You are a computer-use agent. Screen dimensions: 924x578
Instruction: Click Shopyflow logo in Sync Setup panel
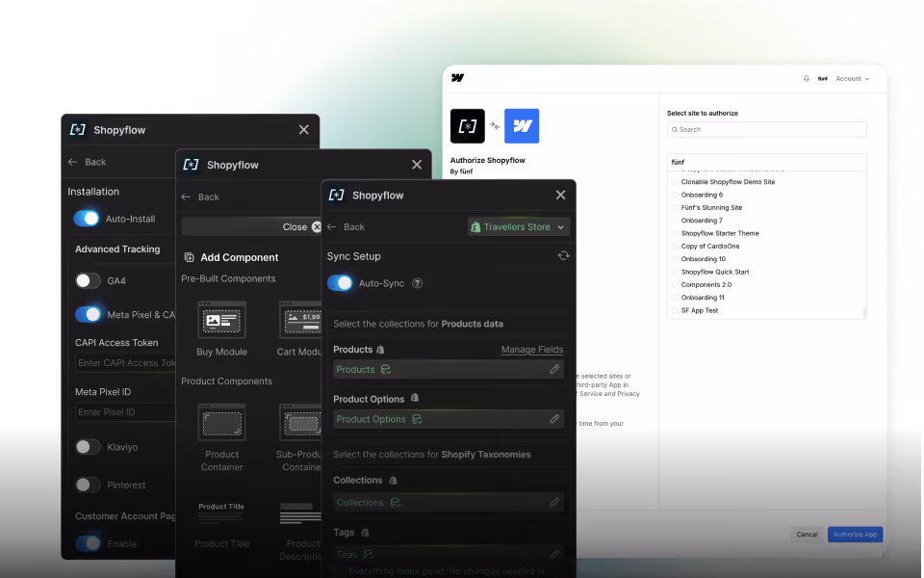[337, 196]
